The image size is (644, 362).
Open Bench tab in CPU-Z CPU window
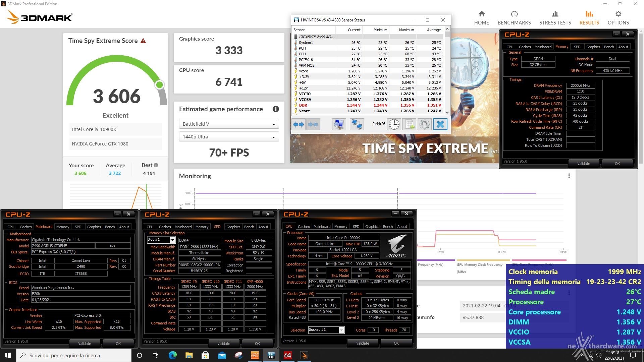click(388, 227)
